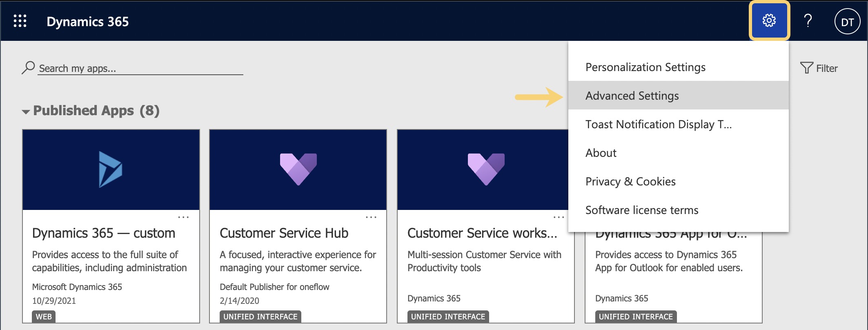Viewport: 868px width, 330px height.
Task: Select Toast Notification Display menu item
Action: click(x=658, y=124)
